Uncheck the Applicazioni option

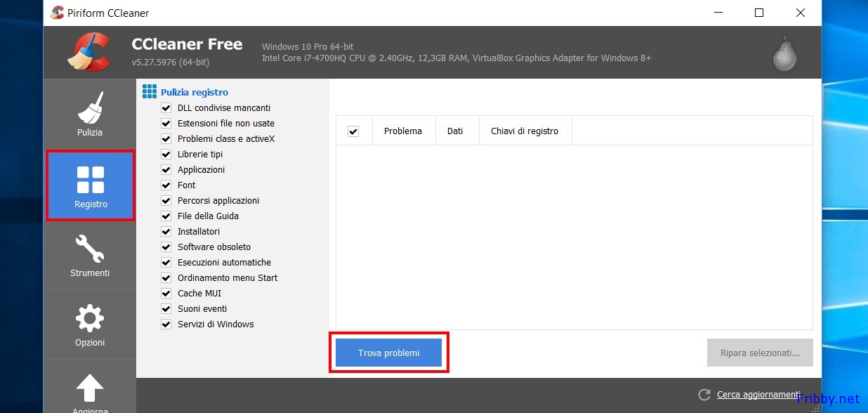point(166,170)
